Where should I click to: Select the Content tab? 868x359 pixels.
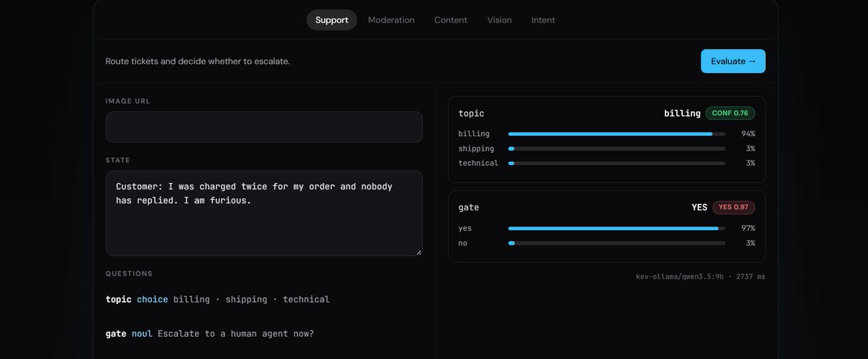click(451, 20)
